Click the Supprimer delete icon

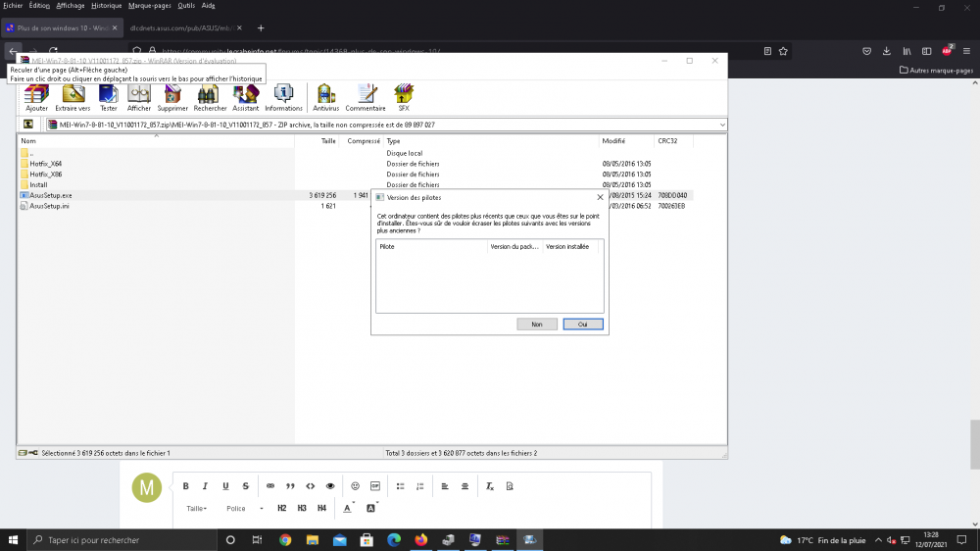click(x=172, y=96)
